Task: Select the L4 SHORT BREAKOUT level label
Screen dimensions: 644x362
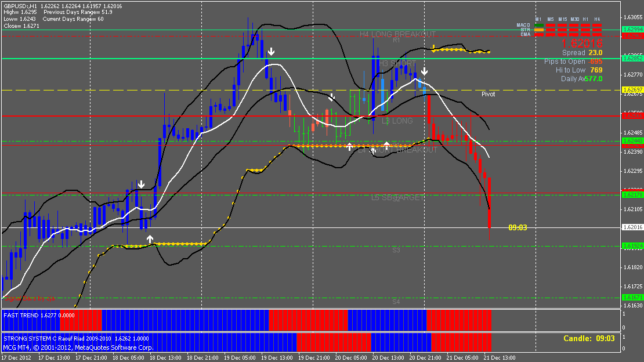Action: (x=397, y=150)
